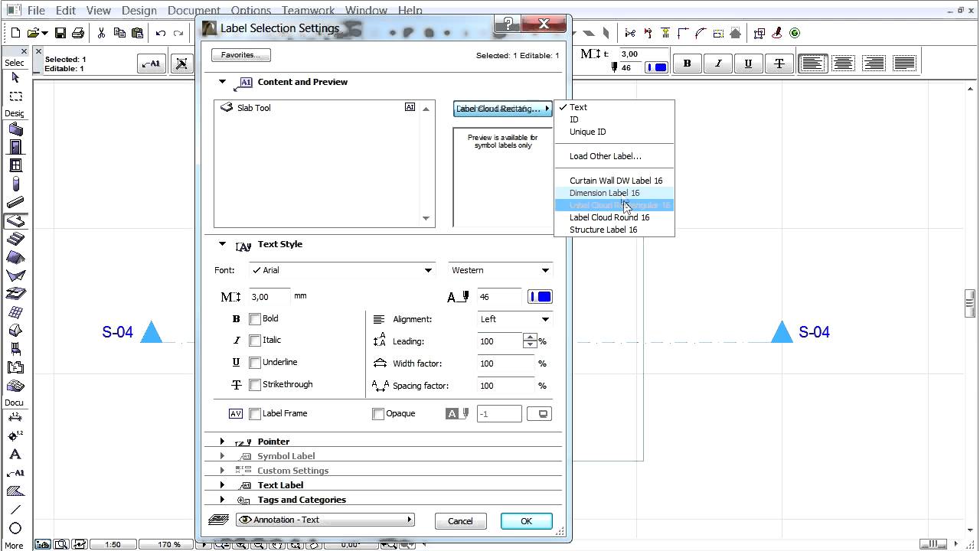Expand the Tags and Categories section
Screen dimensions: 980x551
tap(223, 500)
